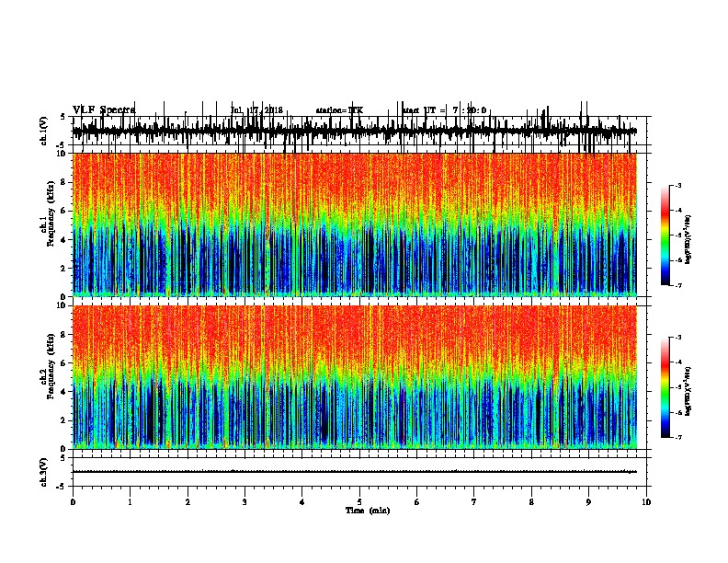Click time axis tick label "2"
Screen dimensions: 728x563
pos(188,502)
